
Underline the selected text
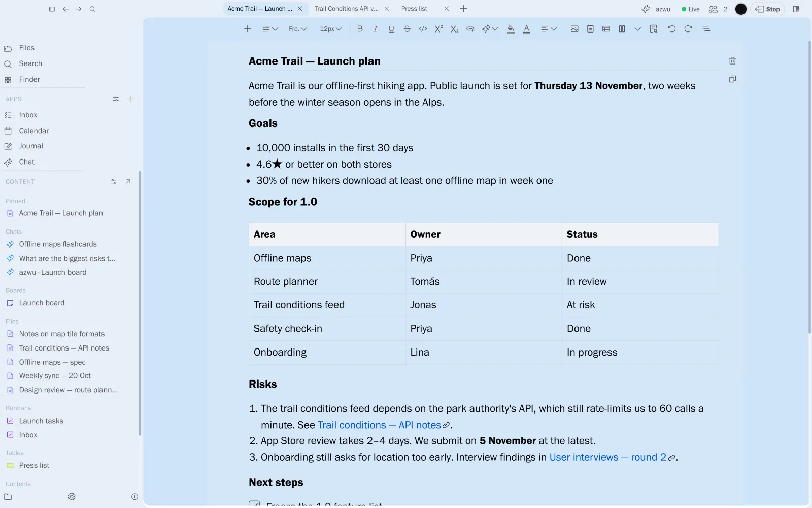(391, 29)
